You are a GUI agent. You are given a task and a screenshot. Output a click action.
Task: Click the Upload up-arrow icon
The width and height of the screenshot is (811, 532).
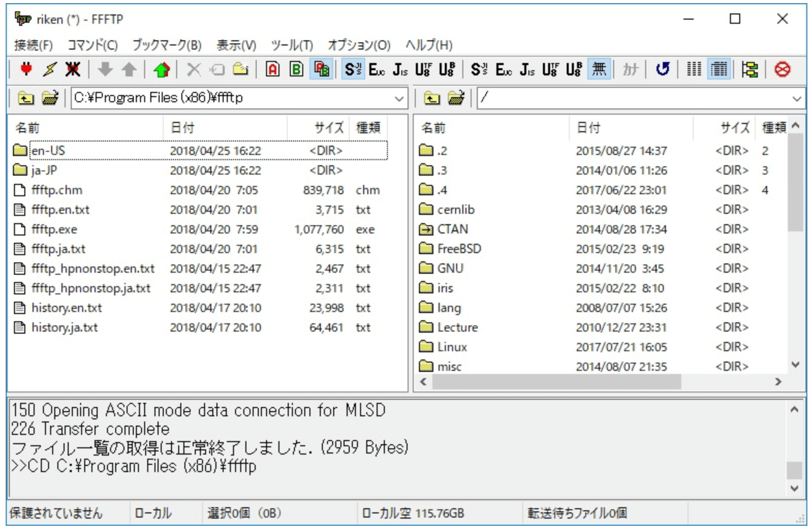(129, 69)
